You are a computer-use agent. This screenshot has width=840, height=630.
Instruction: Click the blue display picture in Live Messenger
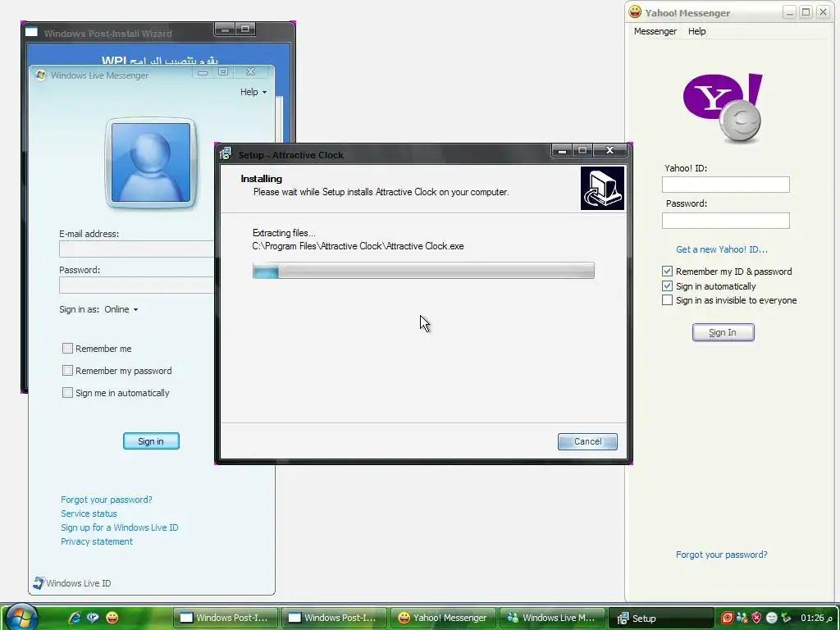(151, 163)
